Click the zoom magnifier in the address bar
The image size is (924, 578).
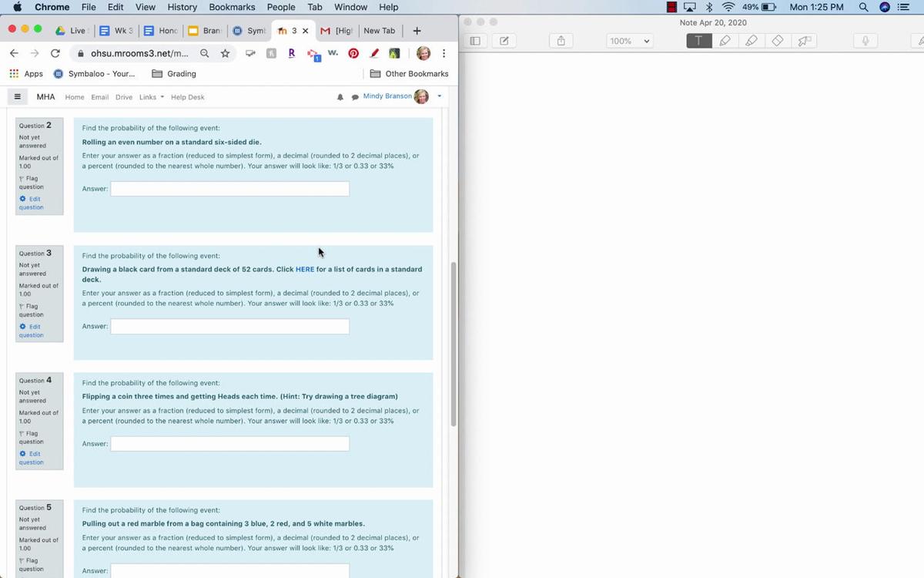coord(204,53)
